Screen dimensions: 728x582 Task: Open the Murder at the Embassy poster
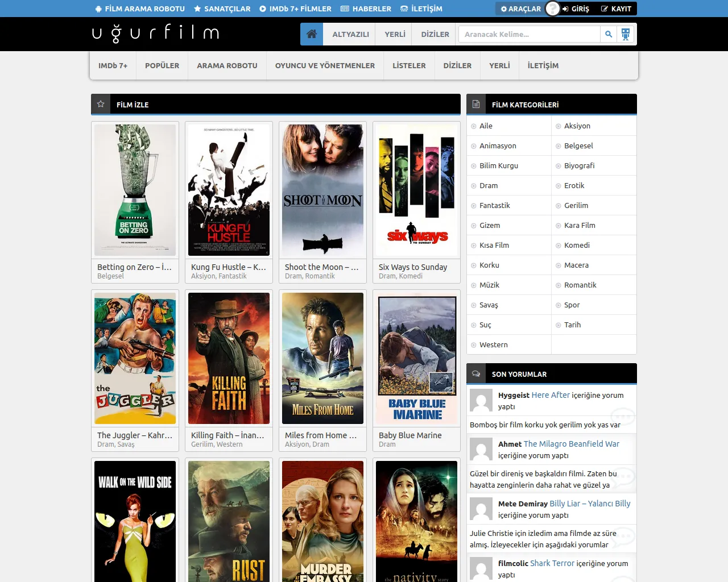pos(322,521)
